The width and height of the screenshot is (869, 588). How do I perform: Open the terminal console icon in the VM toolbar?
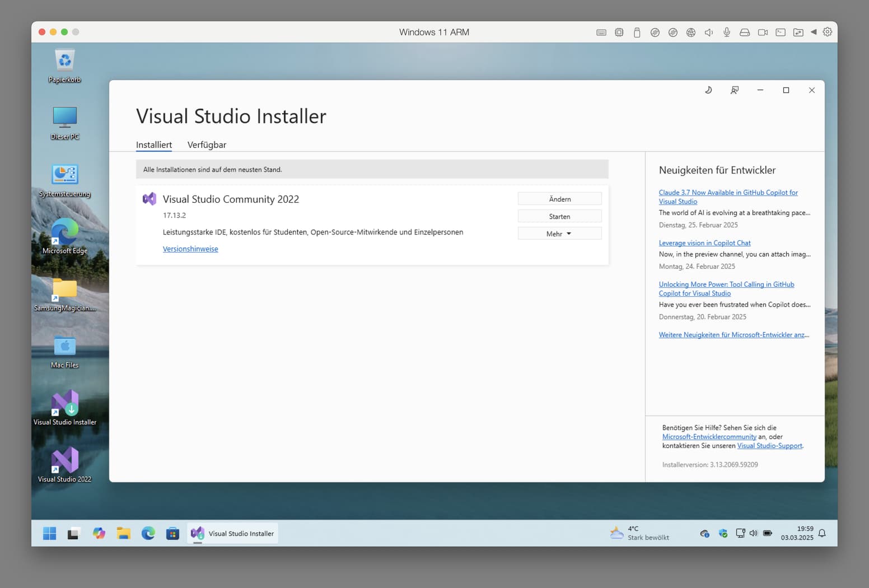(781, 32)
